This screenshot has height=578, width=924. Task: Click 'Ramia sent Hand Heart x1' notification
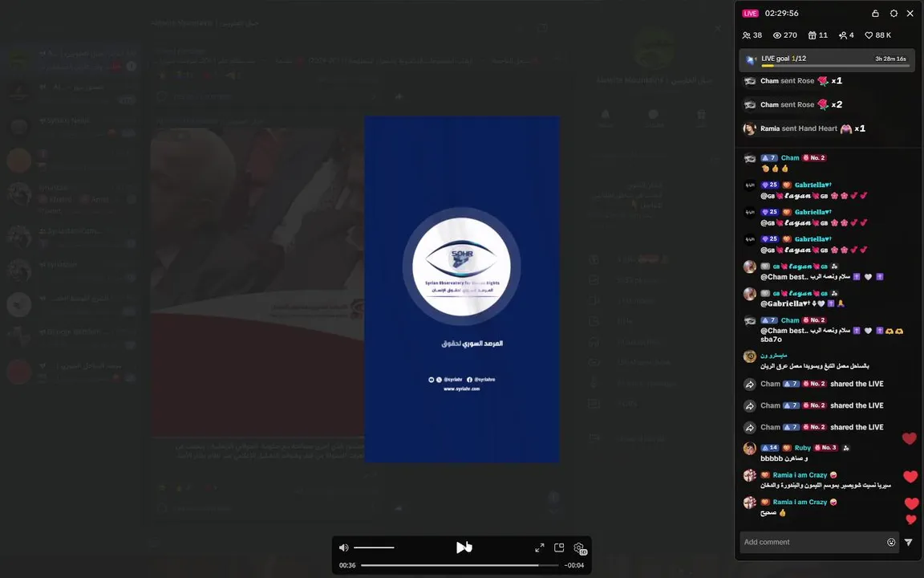click(x=804, y=128)
